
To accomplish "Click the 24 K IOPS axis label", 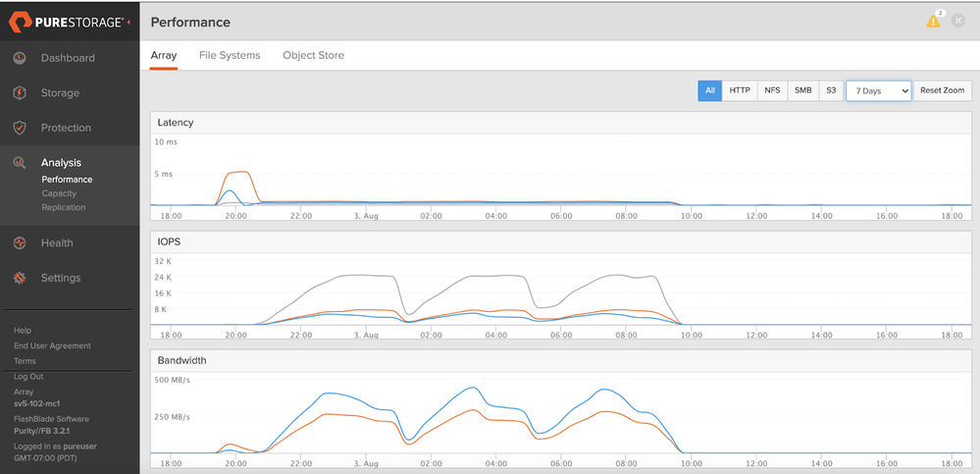I will 163,277.
